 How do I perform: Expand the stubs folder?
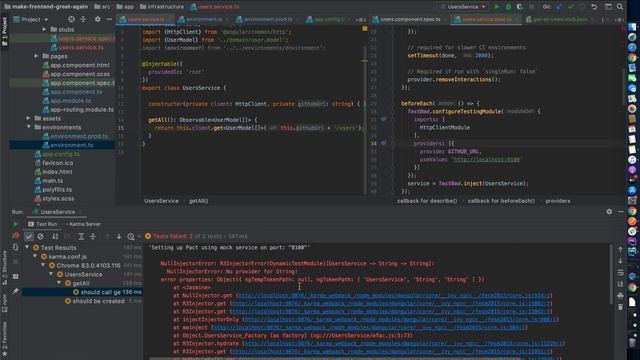click(x=44, y=29)
